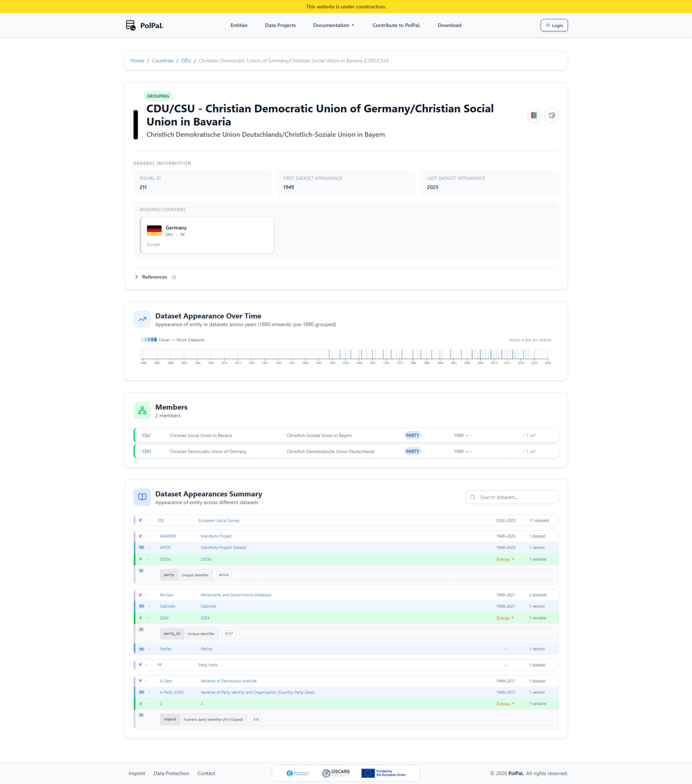The height and width of the screenshot is (784, 692).
Task: Open the Entities menu item
Action: point(239,25)
